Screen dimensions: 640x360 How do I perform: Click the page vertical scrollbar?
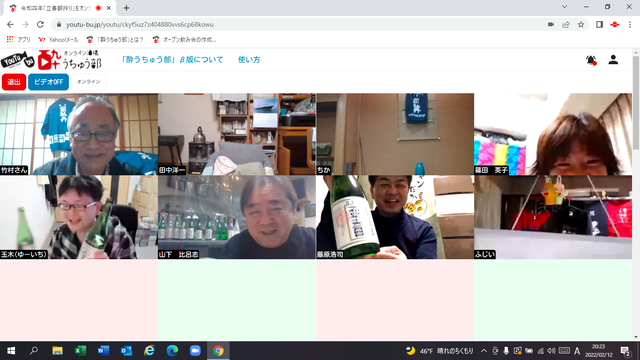coord(636,102)
